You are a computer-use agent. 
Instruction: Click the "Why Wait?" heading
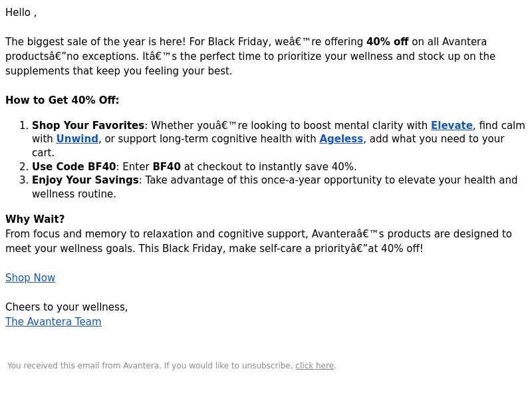pyautogui.click(x=35, y=219)
